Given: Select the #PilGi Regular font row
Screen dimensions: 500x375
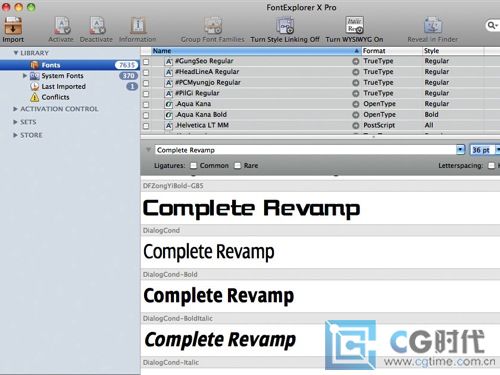Looking at the screenshot, I should coord(320,93).
